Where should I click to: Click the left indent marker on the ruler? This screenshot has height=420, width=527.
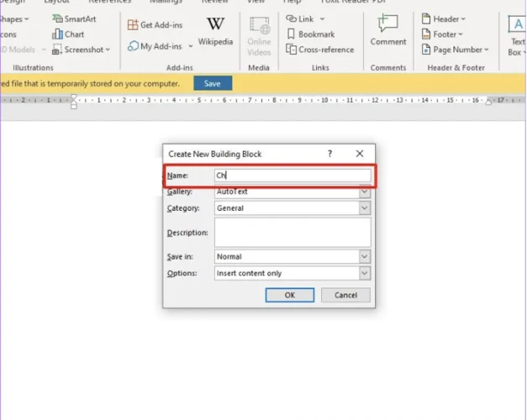click(x=74, y=102)
